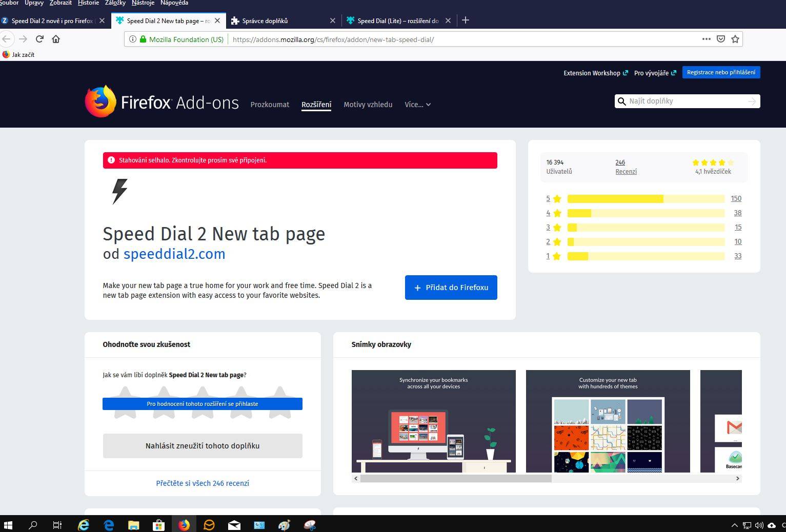Image resolution: width=786 pixels, height=532 pixels.
Task: Reload the current page
Action: click(39, 39)
